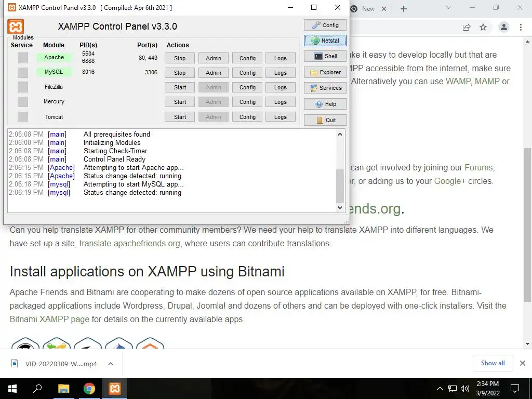The height and width of the screenshot is (399, 532).
Task: Launch the XAMPP Shell
Action: tap(325, 56)
